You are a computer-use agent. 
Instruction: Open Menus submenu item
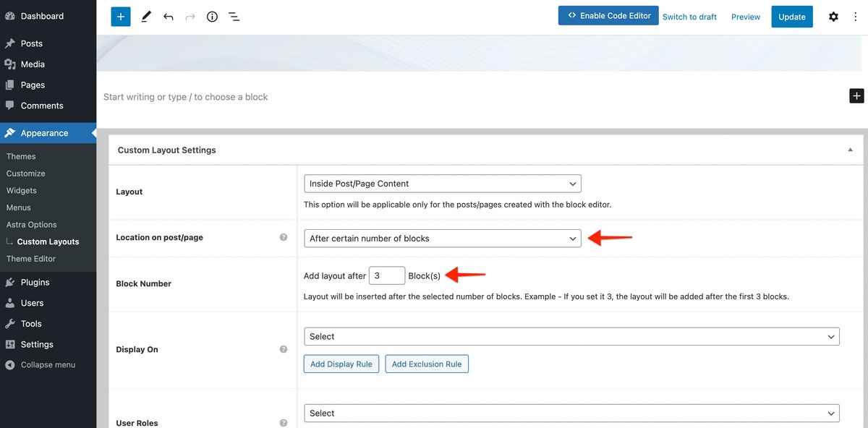(x=19, y=207)
